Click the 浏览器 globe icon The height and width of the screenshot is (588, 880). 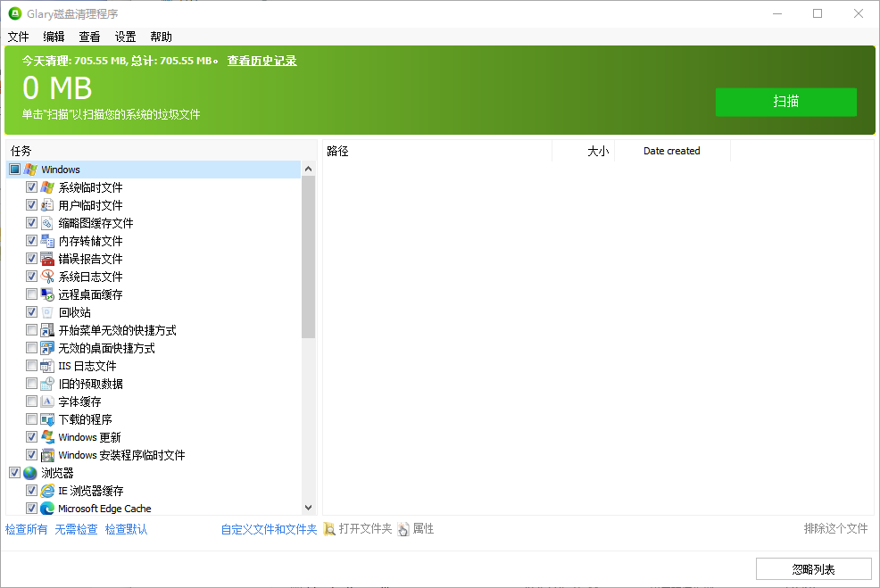click(29, 472)
